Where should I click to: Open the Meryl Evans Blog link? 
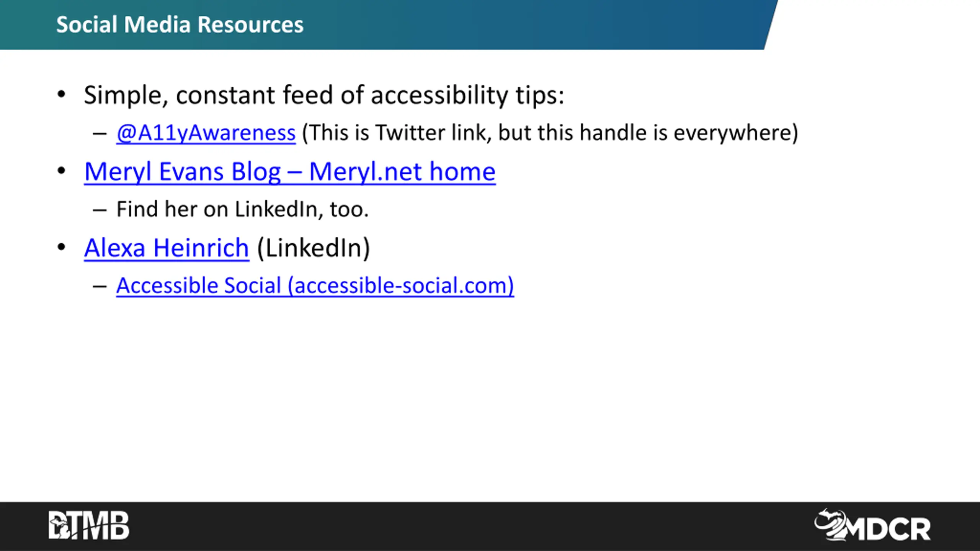(289, 171)
